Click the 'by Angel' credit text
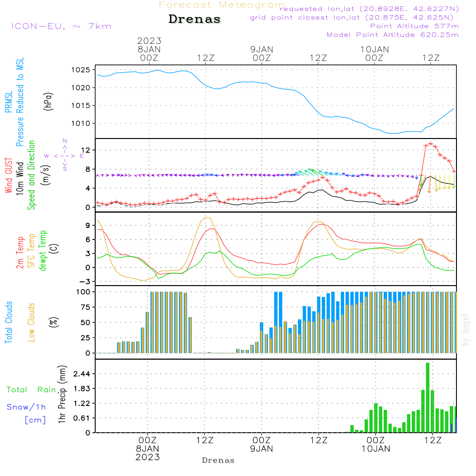Image resolution: width=476 pixels, height=476 pixels. (466, 330)
